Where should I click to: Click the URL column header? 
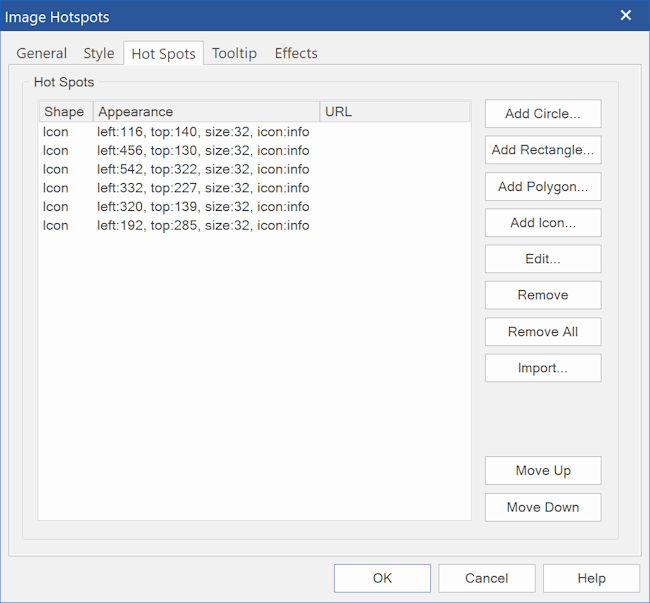[x=394, y=112]
